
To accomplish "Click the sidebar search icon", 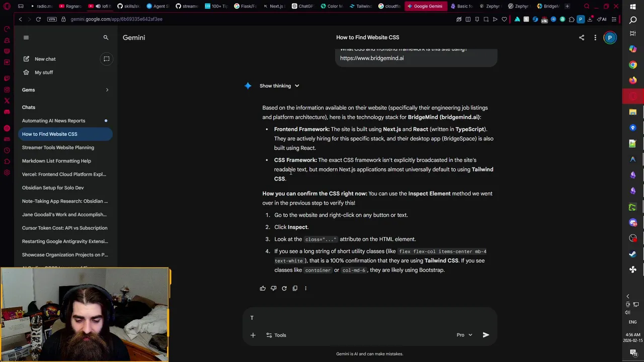I will pos(106,38).
